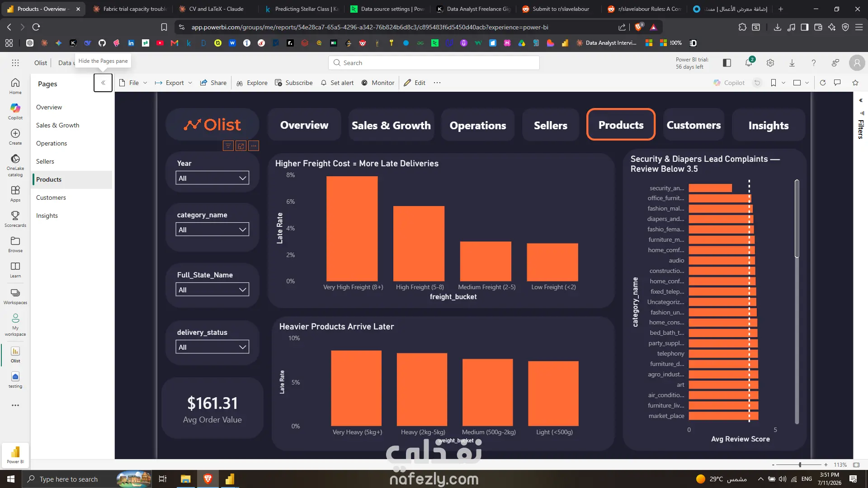
Task: Open the Help question mark
Action: [814, 63]
